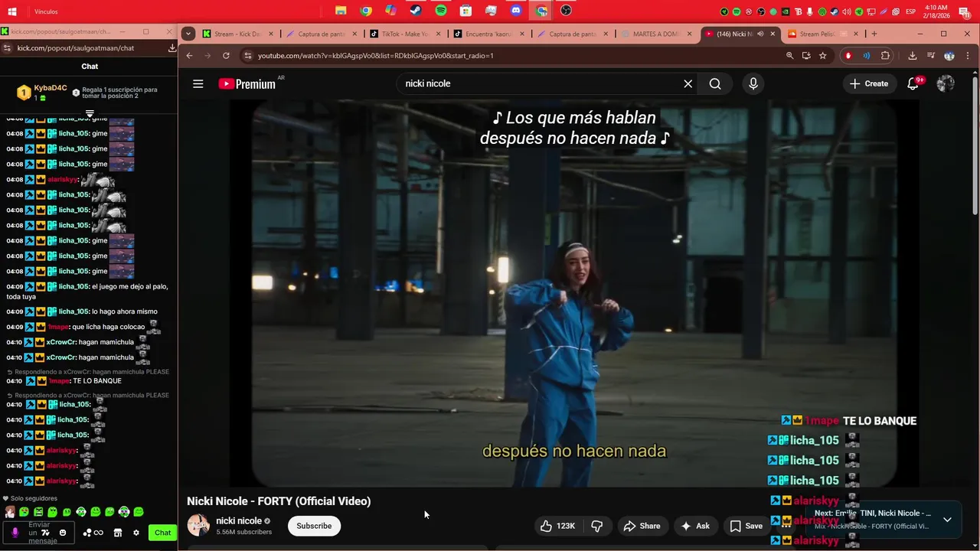Mute the Nicki Nicole tab audio

(761, 34)
